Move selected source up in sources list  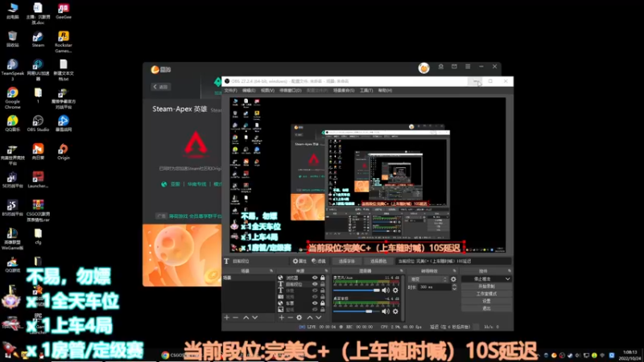pos(310,318)
